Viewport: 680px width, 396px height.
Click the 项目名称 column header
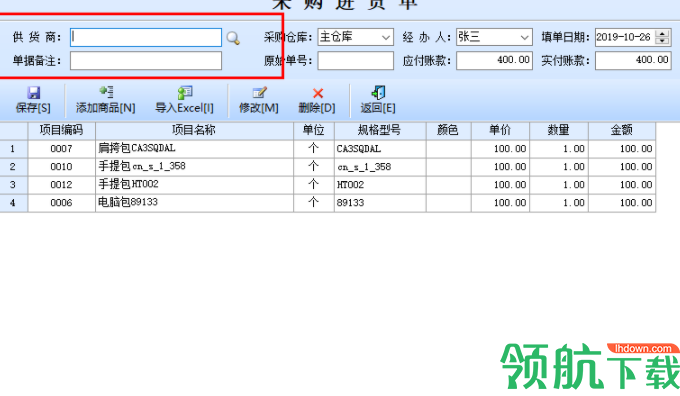(194, 131)
